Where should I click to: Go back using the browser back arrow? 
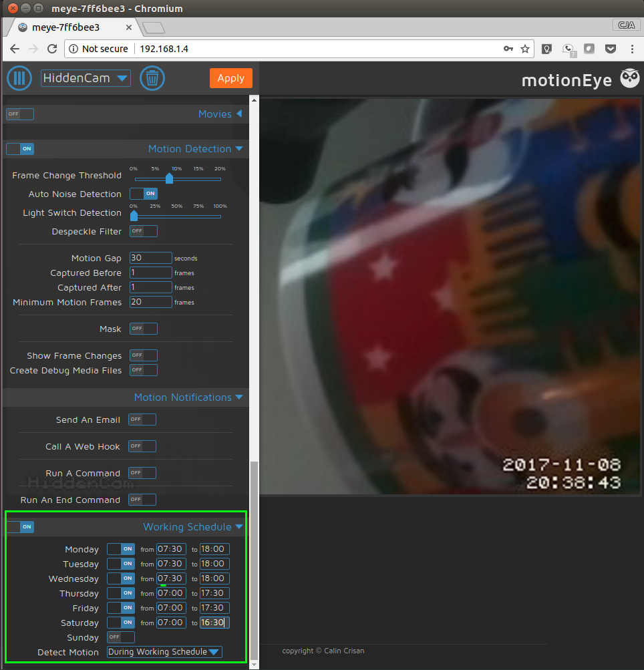coord(15,49)
